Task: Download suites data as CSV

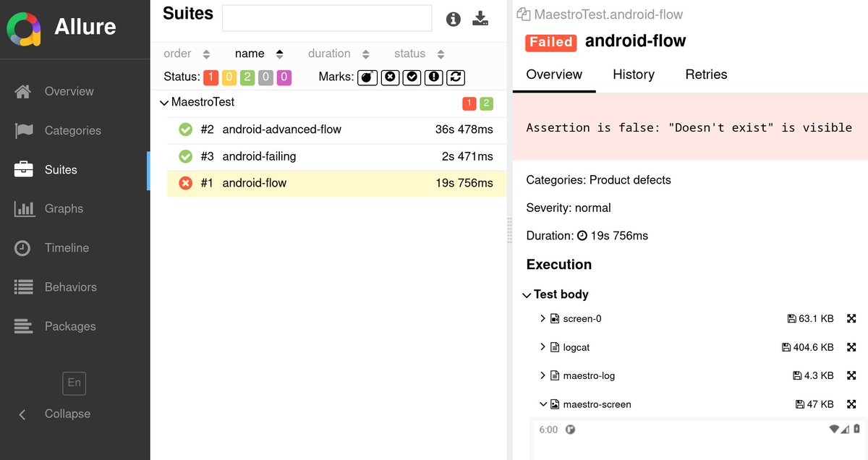Action: click(x=480, y=19)
